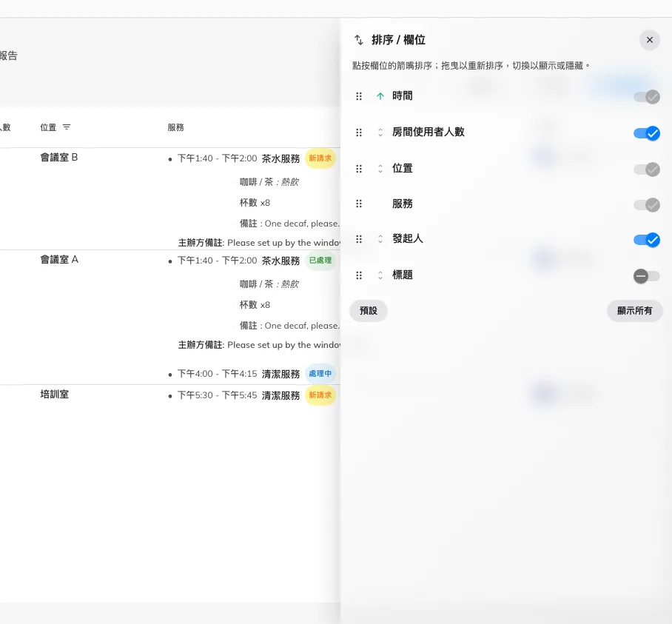This screenshot has width=672, height=624.
Task: Enable the 標題 column switch
Action: coord(647,276)
